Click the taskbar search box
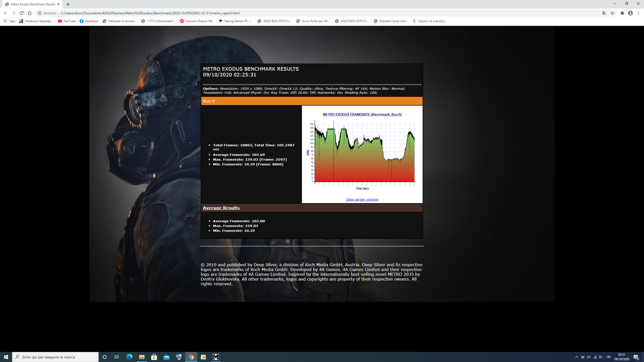This screenshot has height=362, width=644. (54, 357)
